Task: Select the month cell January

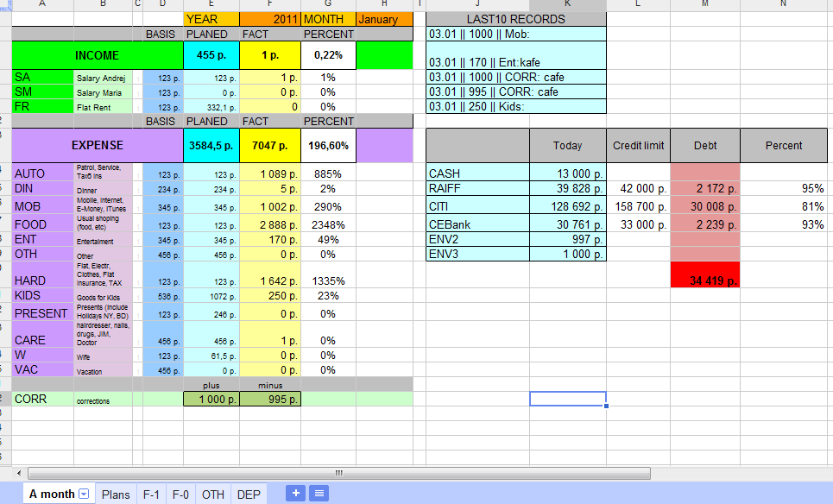Action: 384,19
